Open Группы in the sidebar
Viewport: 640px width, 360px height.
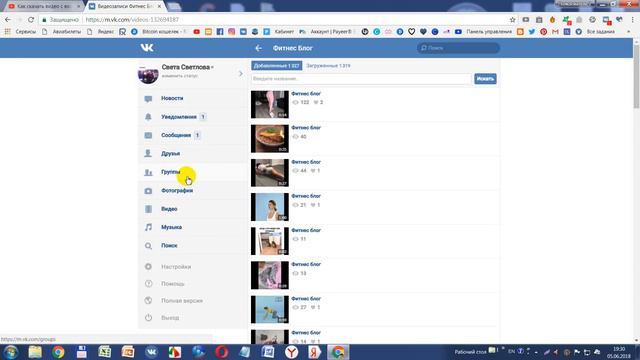[171, 172]
